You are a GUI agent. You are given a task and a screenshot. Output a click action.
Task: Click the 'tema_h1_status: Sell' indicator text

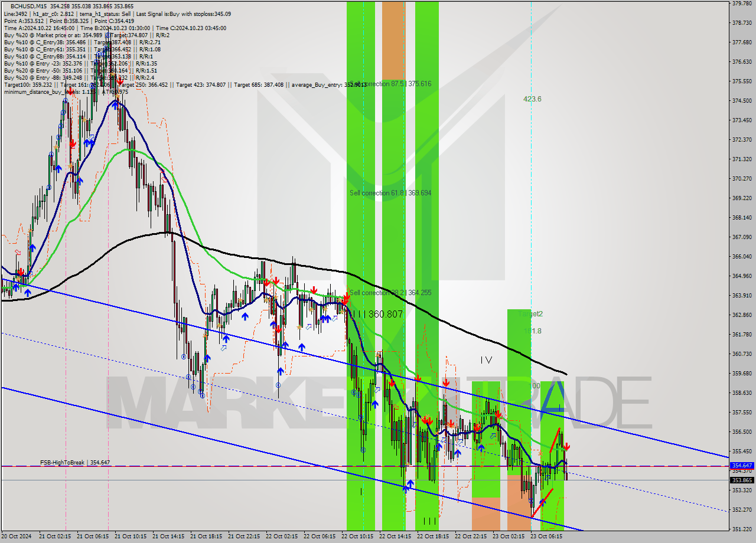[104, 14]
